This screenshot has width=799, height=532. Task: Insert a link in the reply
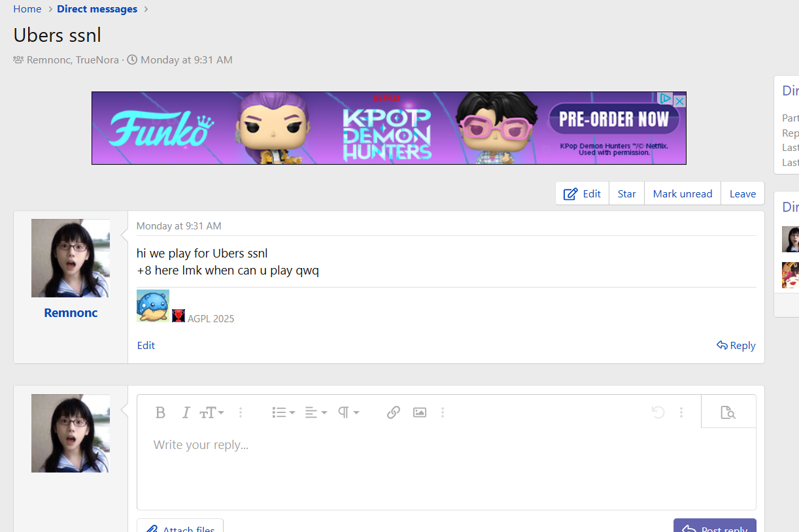(x=393, y=412)
